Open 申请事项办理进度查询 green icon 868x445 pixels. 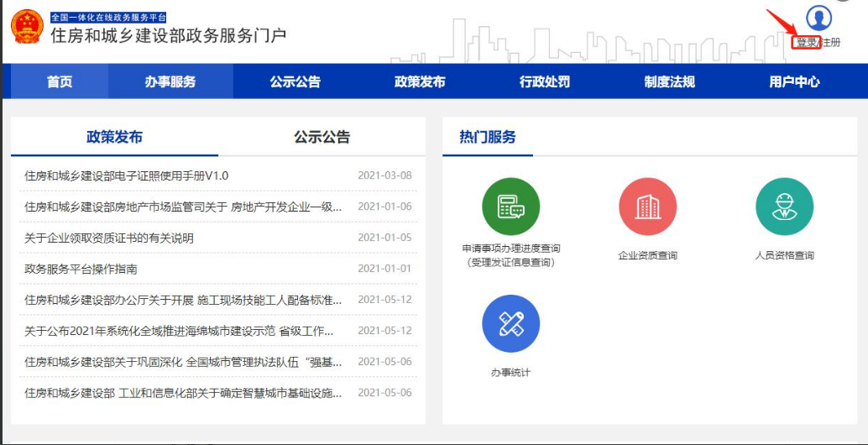pos(510,207)
